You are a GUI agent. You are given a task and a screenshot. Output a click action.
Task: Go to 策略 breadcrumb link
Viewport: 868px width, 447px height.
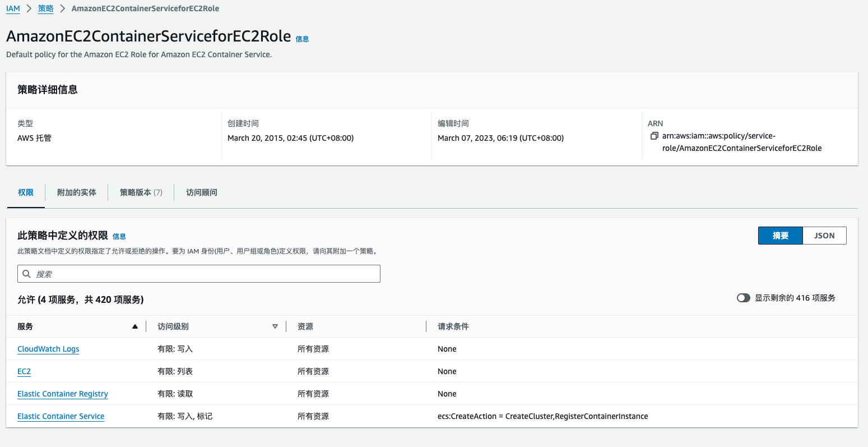point(46,8)
